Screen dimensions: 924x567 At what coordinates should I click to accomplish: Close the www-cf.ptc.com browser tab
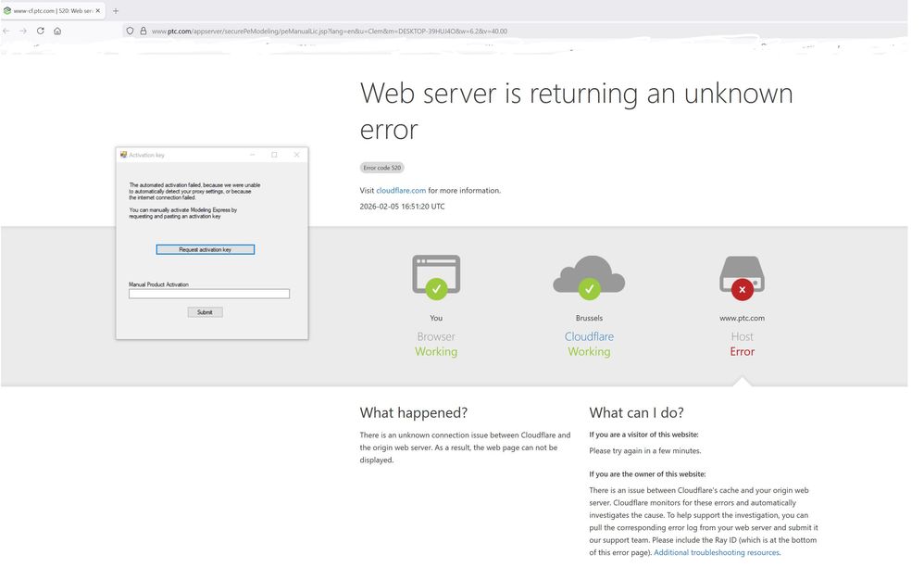point(98,10)
